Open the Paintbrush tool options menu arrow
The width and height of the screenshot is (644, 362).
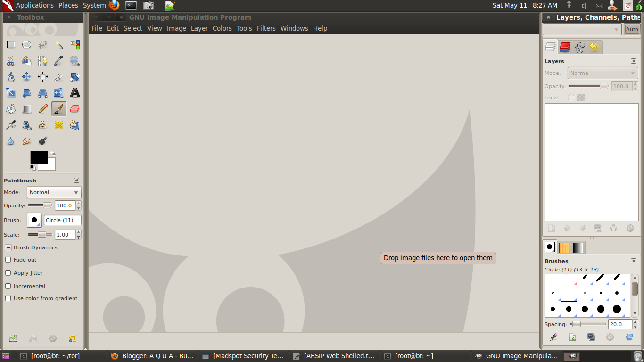[76, 181]
